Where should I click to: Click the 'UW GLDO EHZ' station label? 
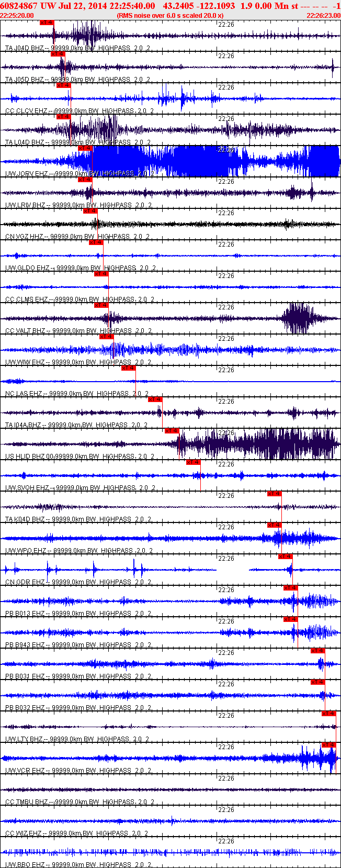pos(28,268)
